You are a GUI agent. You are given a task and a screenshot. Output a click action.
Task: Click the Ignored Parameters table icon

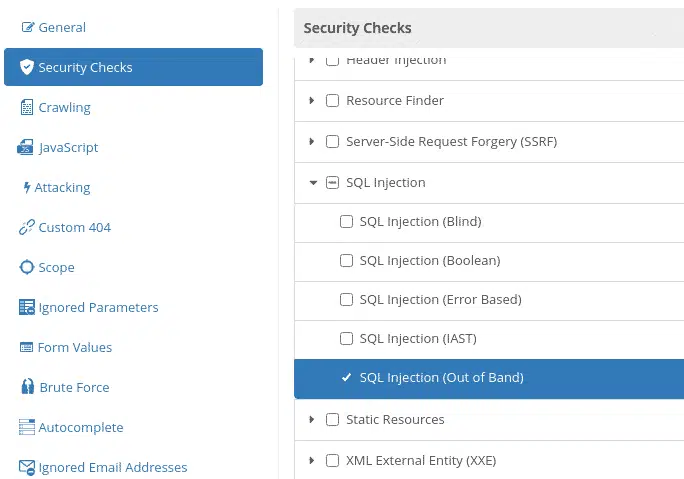pyautogui.click(x=27, y=307)
